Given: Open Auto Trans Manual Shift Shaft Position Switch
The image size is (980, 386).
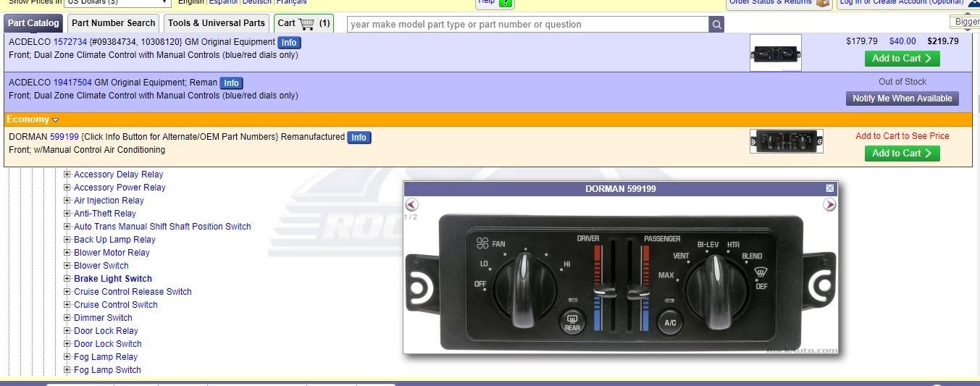Looking at the screenshot, I should (162, 227).
